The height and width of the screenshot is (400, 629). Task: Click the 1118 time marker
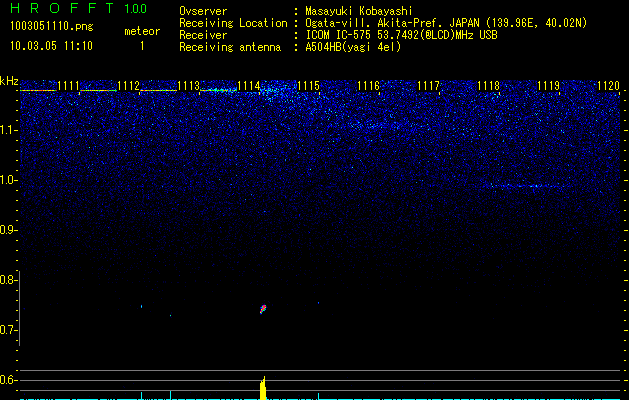(x=489, y=85)
